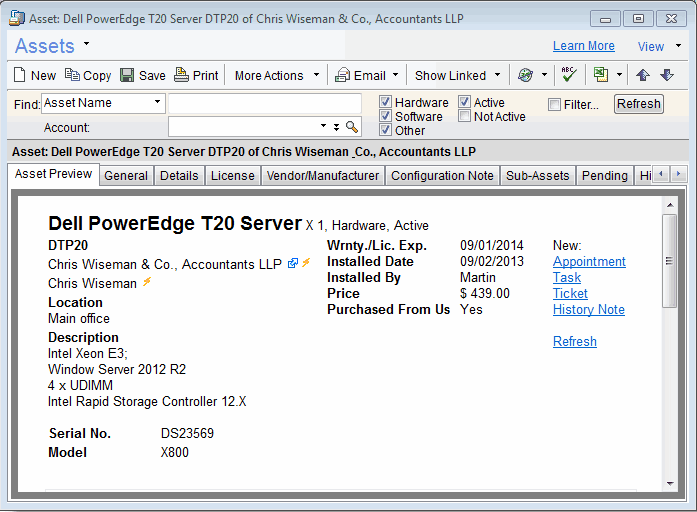Click the New document icon
Image resolution: width=697 pixels, height=512 pixels.
[x=20, y=75]
